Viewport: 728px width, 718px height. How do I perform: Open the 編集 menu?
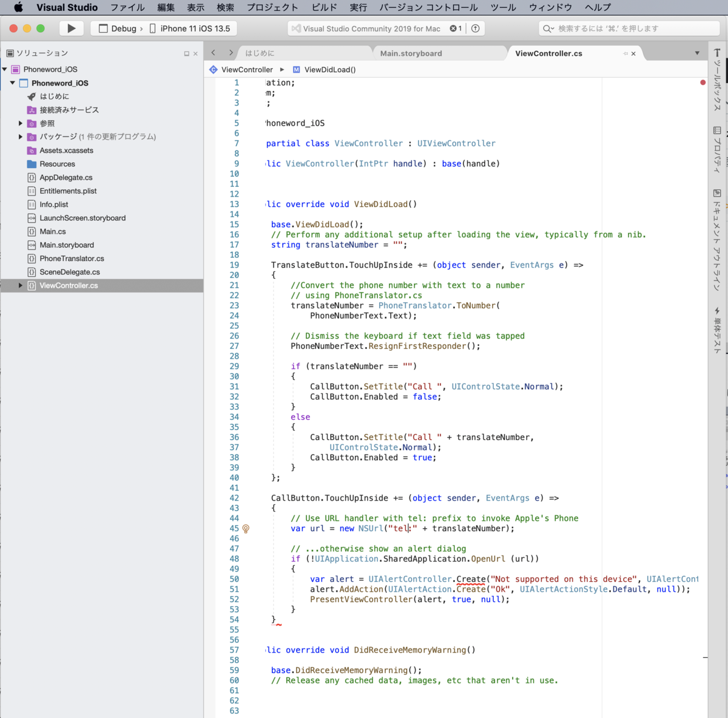tap(166, 7)
